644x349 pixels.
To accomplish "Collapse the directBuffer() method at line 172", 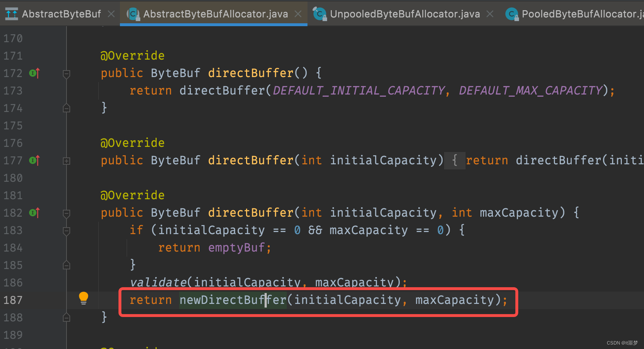I will point(67,74).
